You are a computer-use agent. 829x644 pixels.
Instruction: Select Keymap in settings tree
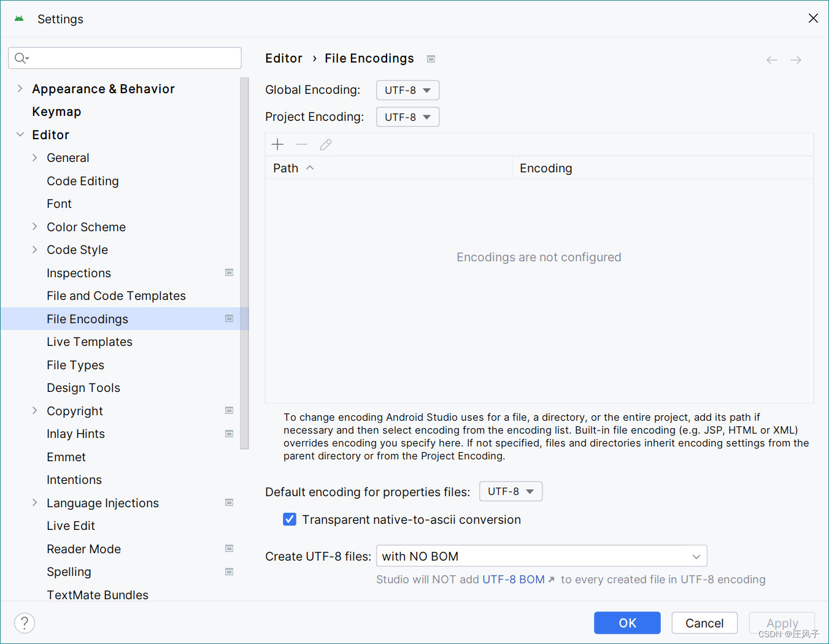[x=56, y=112]
